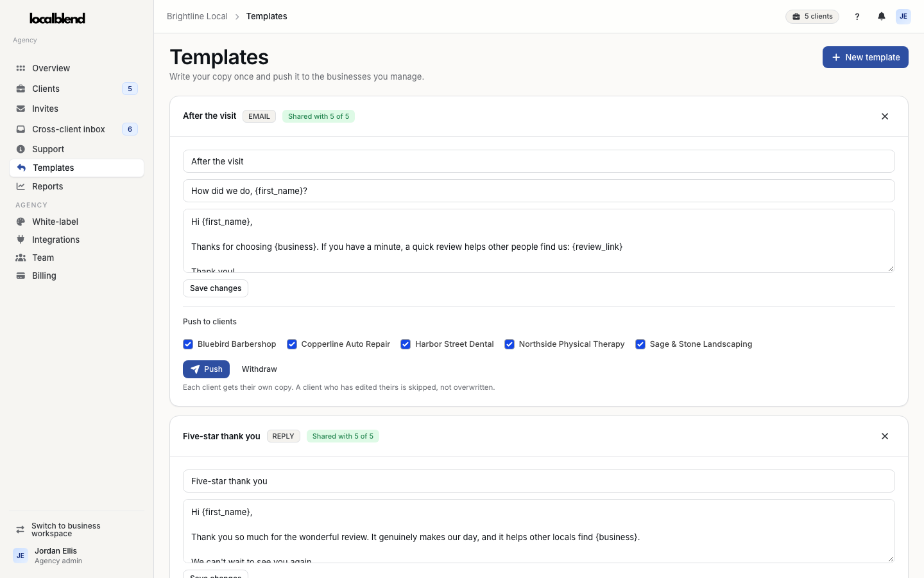Screen dimensions: 924x578
Task: Open the JE account avatar in top bar
Action: (903, 17)
